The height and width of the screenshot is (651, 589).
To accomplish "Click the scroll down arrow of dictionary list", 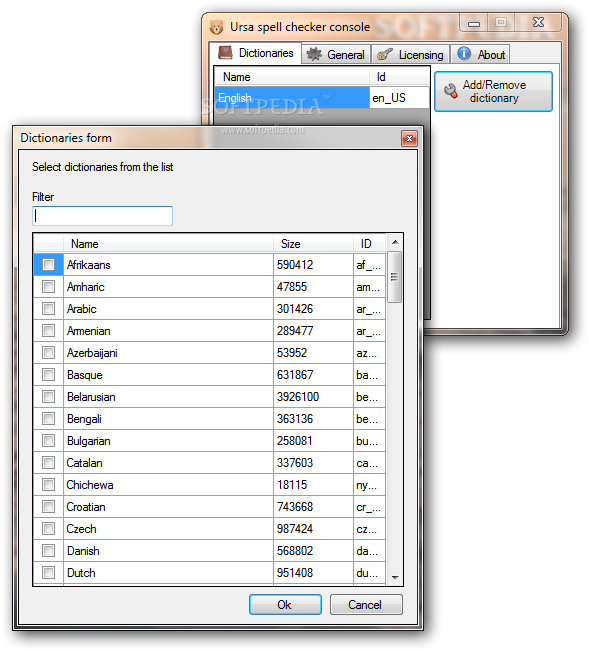I will click(395, 577).
